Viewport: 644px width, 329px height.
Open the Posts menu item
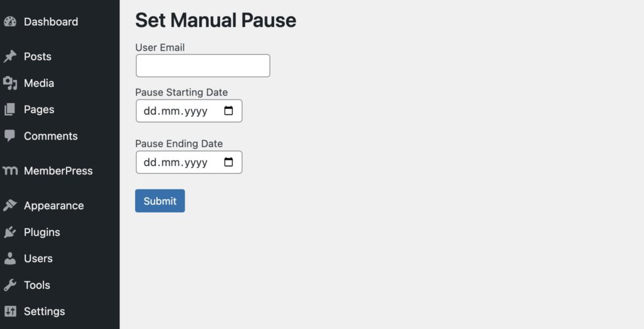pos(38,57)
